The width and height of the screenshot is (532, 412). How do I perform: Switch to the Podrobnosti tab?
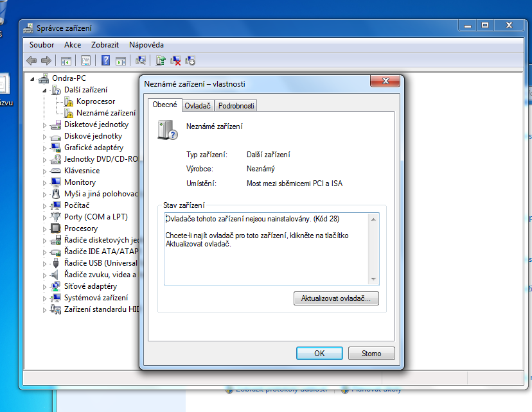tap(236, 106)
